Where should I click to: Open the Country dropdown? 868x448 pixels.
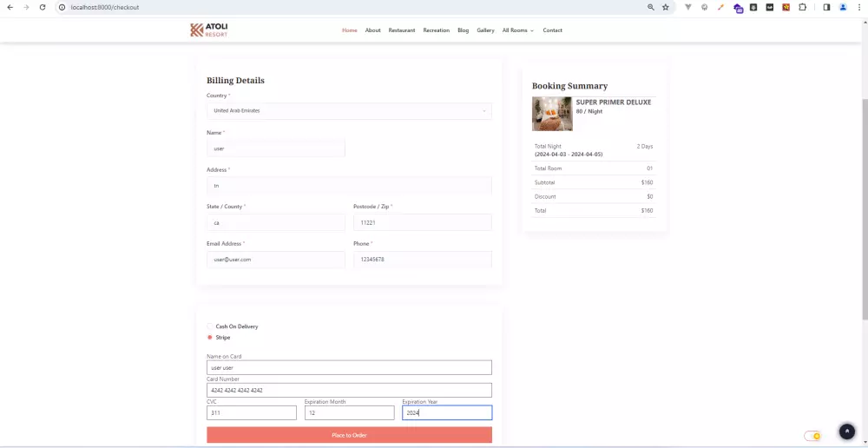click(349, 111)
